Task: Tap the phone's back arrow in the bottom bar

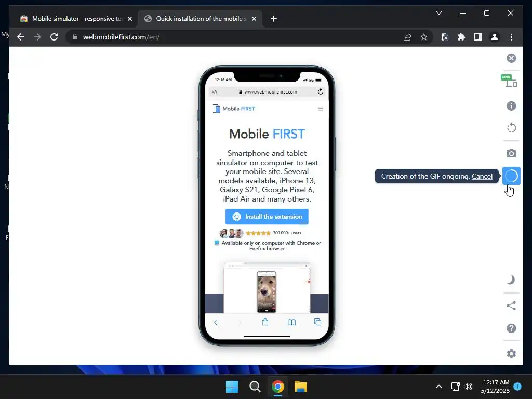Action: (x=216, y=322)
